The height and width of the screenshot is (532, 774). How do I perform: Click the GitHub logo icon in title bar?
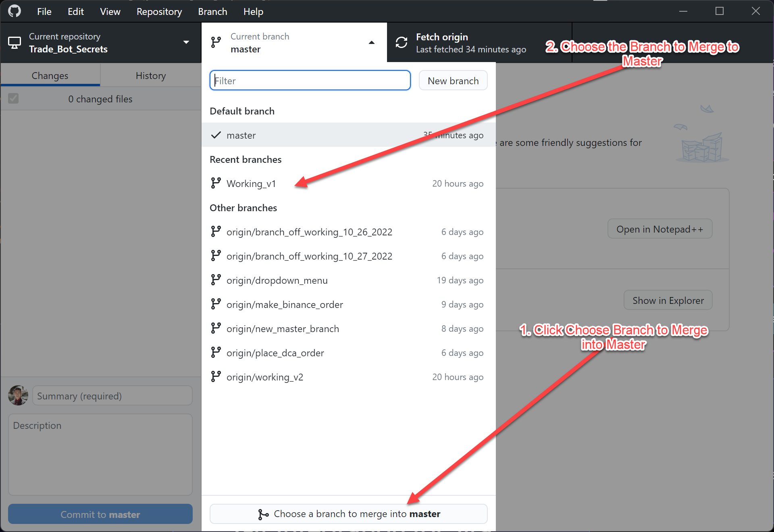(15, 11)
